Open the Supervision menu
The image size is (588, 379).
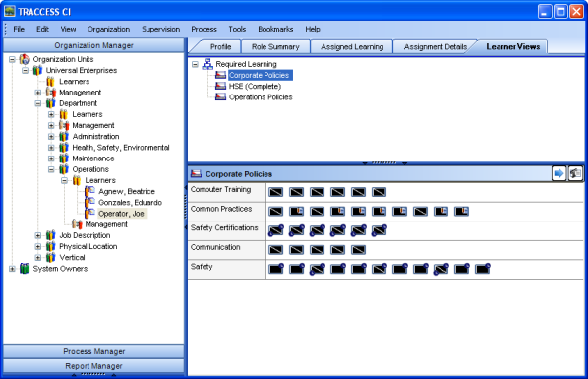click(x=160, y=29)
